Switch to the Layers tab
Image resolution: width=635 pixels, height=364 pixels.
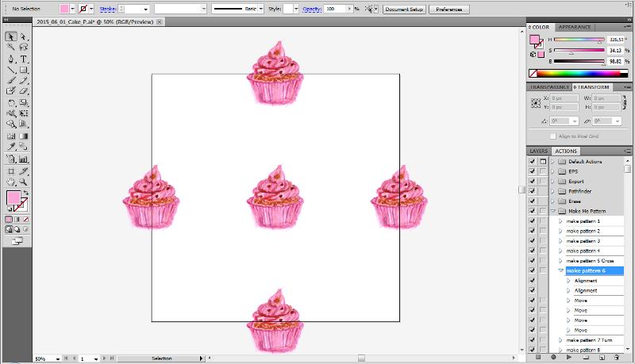pyautogui.click(x=539, y=151)
